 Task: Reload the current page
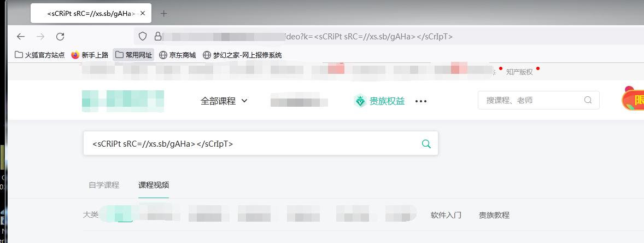(x=60, y=37)
